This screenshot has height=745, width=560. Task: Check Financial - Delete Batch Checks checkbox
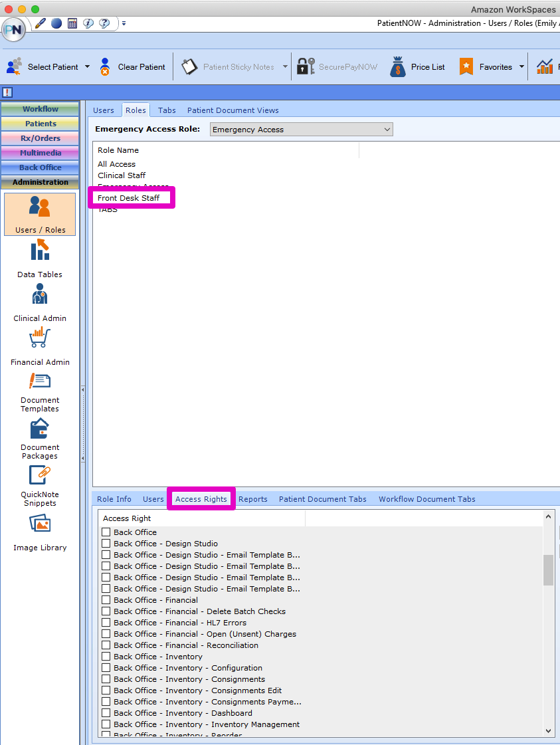click(106, 611)
